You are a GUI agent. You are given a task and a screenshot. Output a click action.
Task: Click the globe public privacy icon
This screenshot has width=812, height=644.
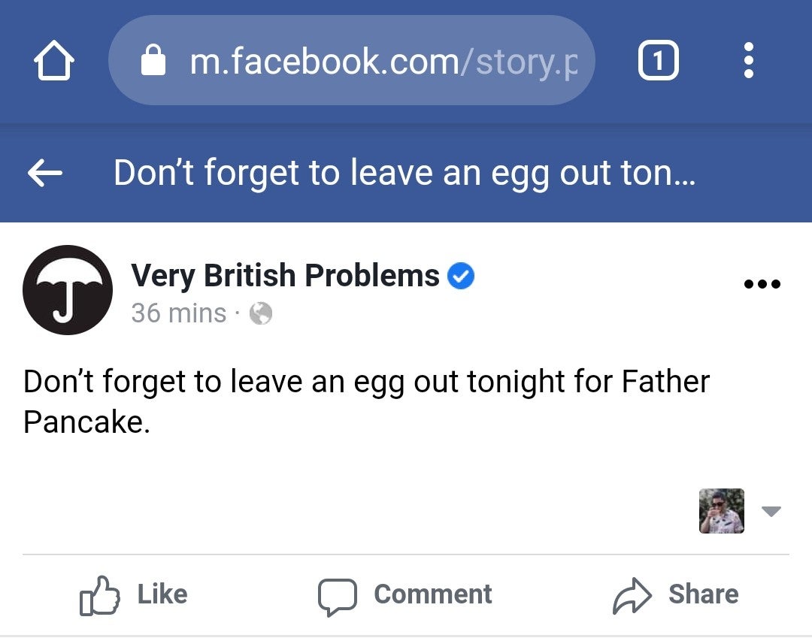(x=260, y=313)
